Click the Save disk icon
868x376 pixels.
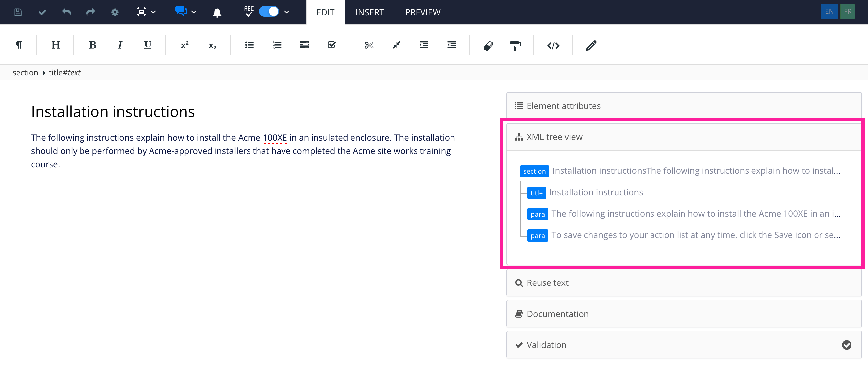[18, 12]
